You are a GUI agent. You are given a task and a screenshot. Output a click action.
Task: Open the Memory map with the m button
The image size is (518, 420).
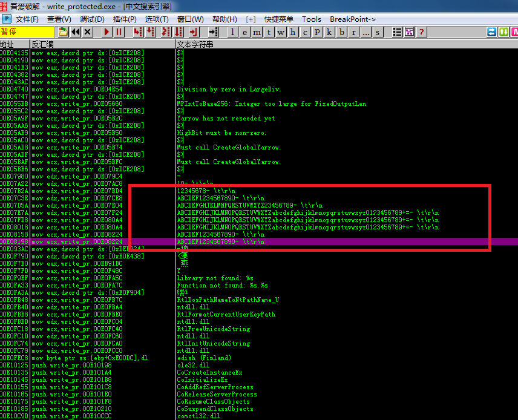click(x=257, y=32)
